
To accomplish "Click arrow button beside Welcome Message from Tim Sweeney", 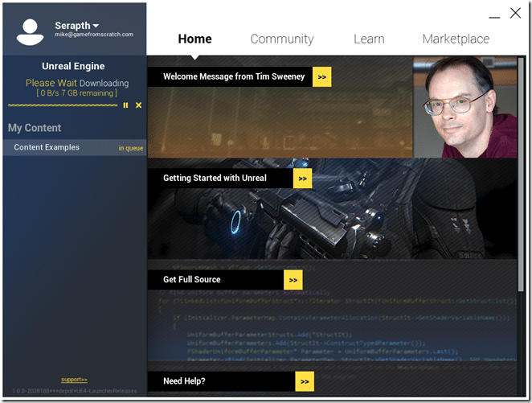I will (x=321, y=77).
